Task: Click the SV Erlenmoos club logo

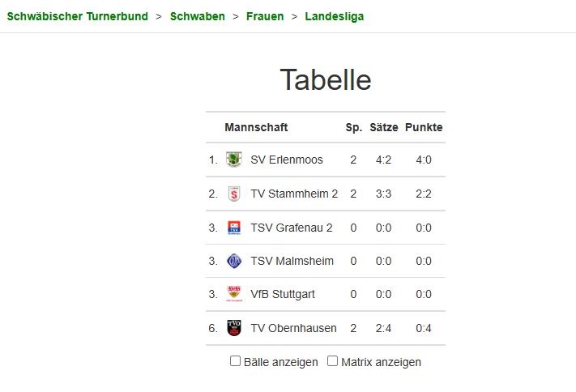Action: click(234, 160)
